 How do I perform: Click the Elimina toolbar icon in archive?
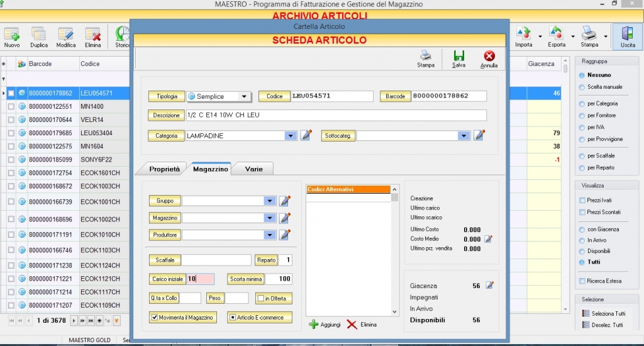pos(93,35)
